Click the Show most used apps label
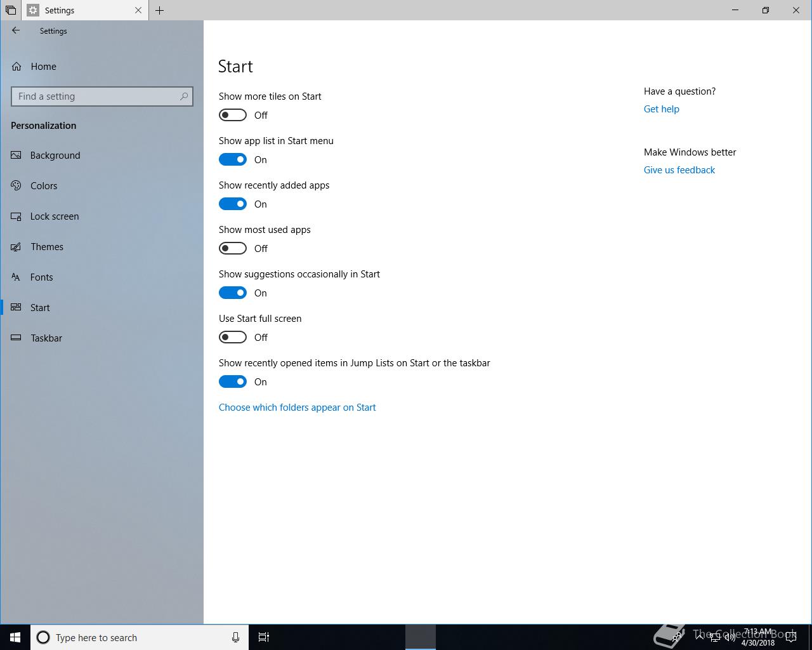The image size is (812, 650). [265, 230]
